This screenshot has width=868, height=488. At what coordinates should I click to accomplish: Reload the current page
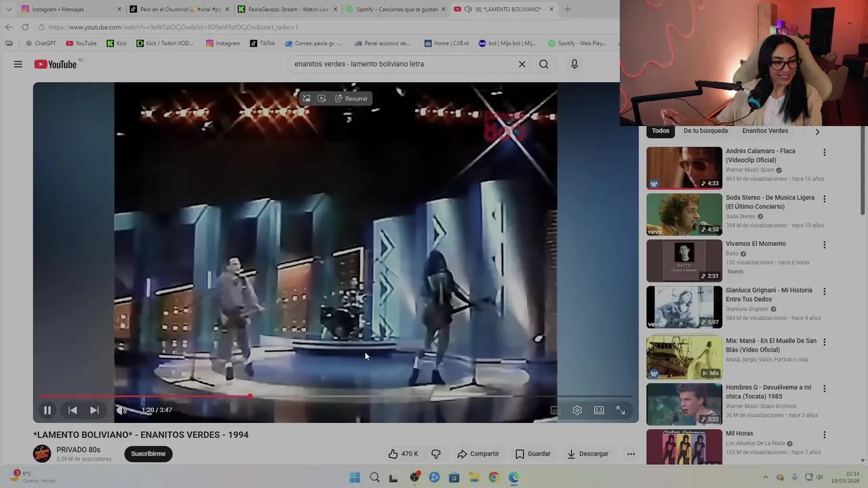point(25,27)
